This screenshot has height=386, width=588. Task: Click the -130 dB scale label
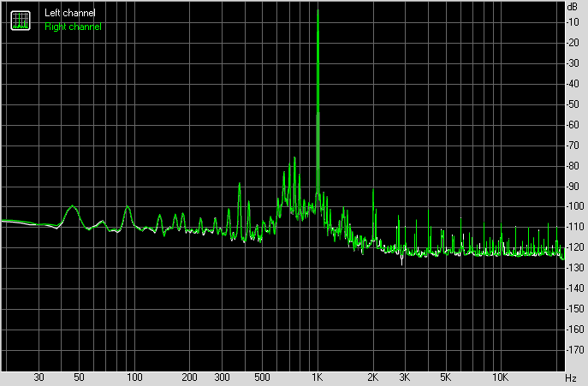point(576,268)
